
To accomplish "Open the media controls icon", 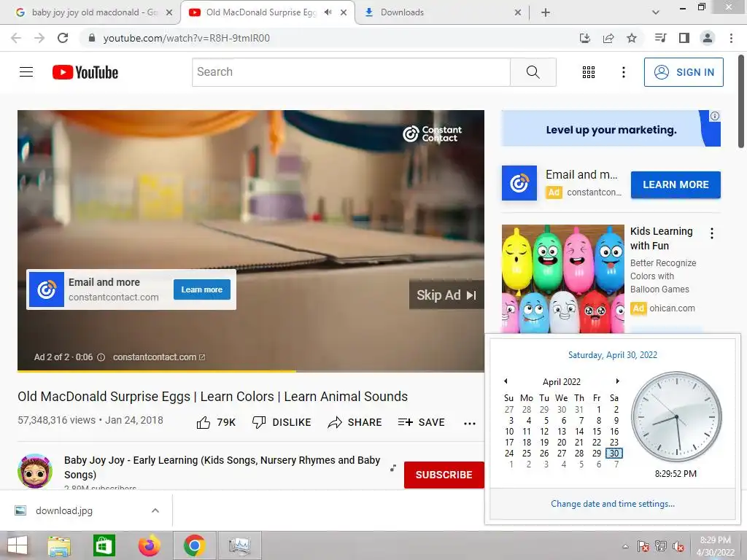I will pos(660,38).
